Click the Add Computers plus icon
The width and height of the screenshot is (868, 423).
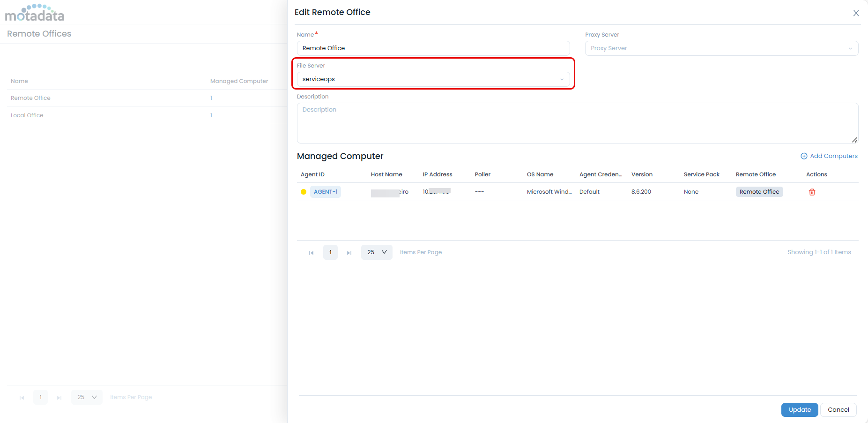click(x=804, y=156)
